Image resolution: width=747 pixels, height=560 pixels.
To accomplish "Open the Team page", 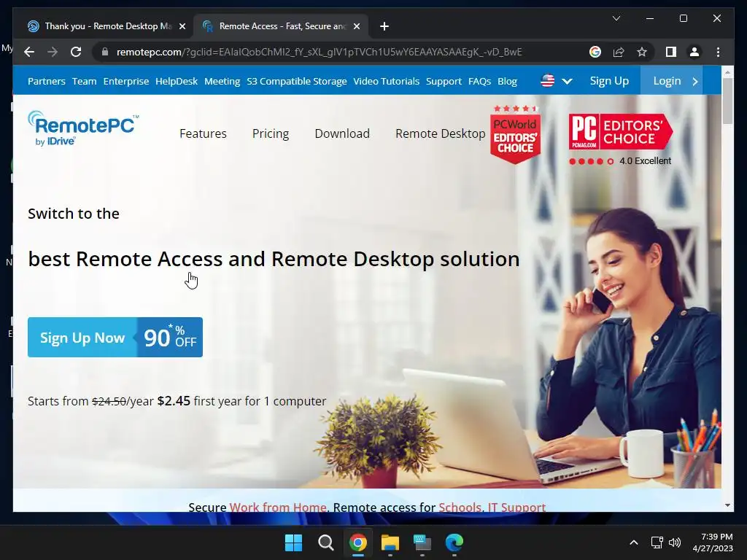I will (85, 82).
